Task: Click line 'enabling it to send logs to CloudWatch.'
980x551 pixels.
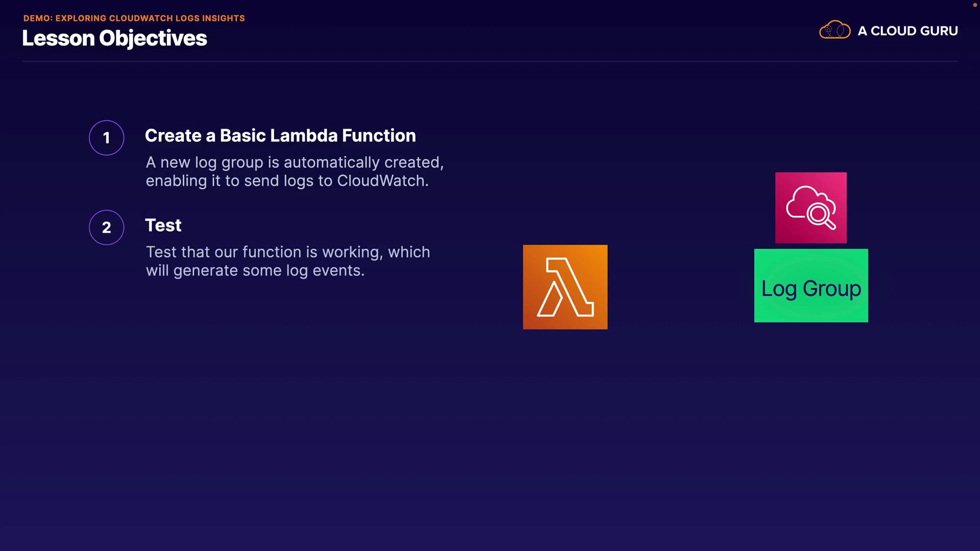Action: [x=287, y=181]
